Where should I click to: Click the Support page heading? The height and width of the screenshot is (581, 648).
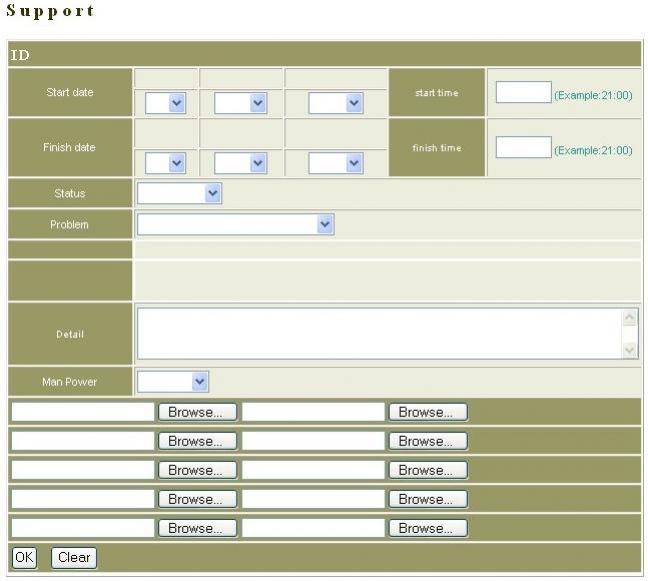click(x=50, y=11)
